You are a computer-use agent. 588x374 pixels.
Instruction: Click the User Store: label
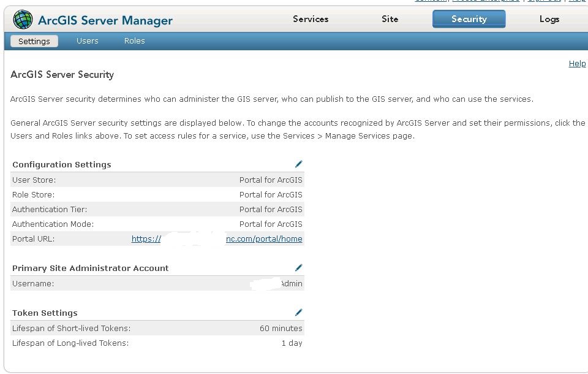[34, 180]
